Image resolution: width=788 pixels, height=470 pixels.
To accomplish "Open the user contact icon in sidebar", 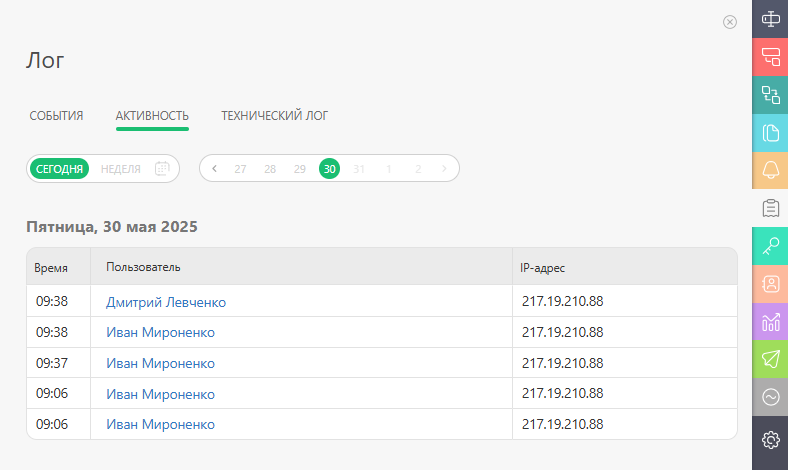I will coord(770,284).
